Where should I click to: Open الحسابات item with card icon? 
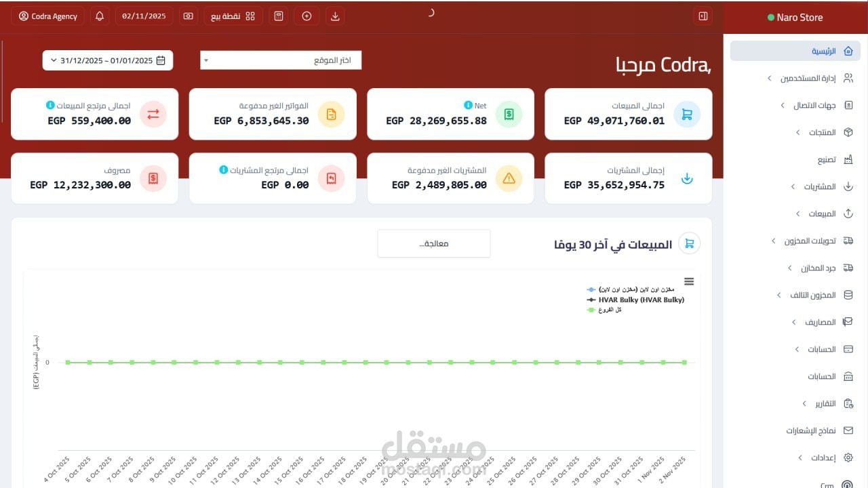(x=795, y=349)
